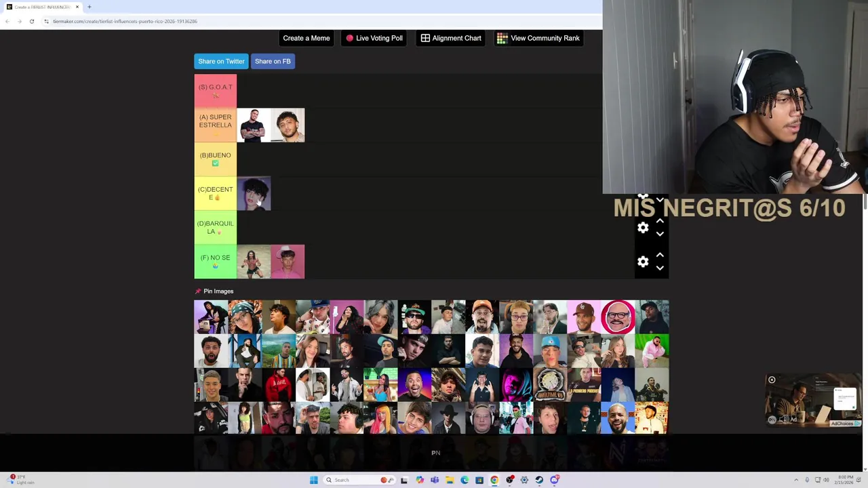Open Copilot from the taskbar
Viewport: 868px width, 488px height.
click(420, 480)
